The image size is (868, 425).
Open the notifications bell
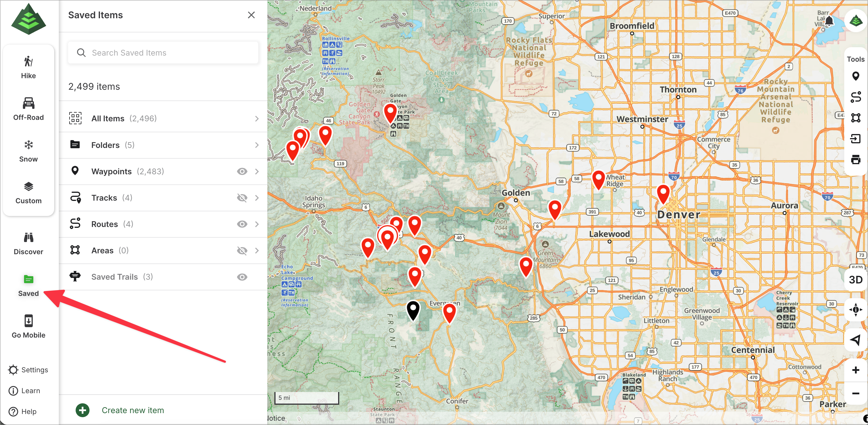coord(829,20)
